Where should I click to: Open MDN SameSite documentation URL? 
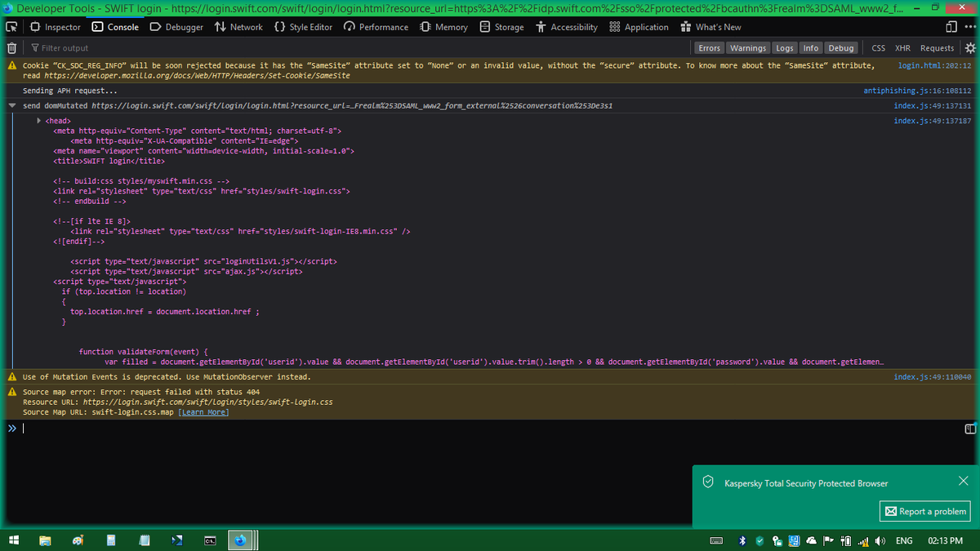pos(197,75)
